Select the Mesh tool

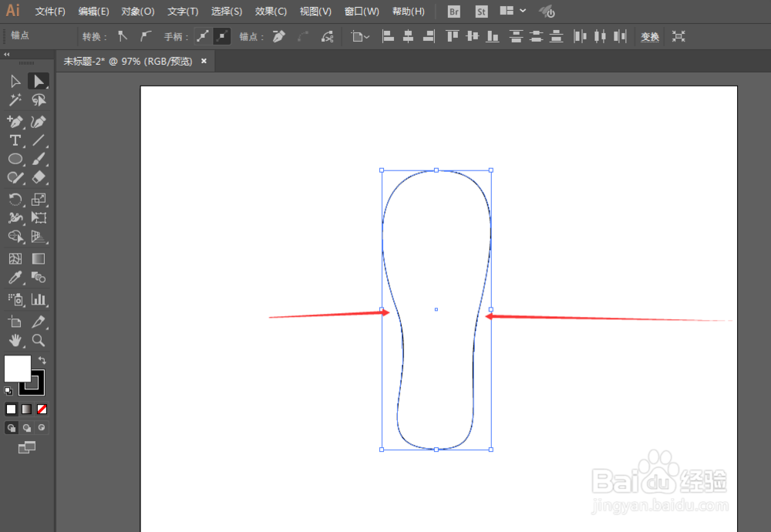pos(15,258)
